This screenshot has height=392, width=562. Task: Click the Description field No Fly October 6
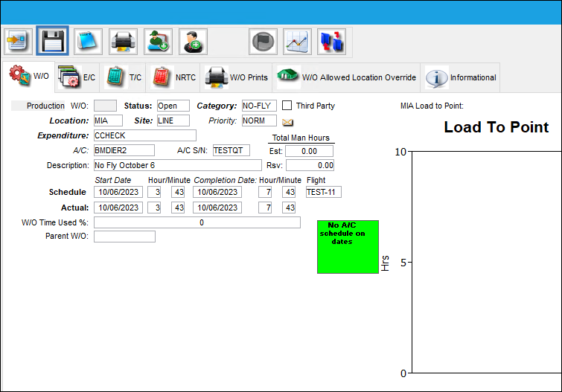[178, 165]
